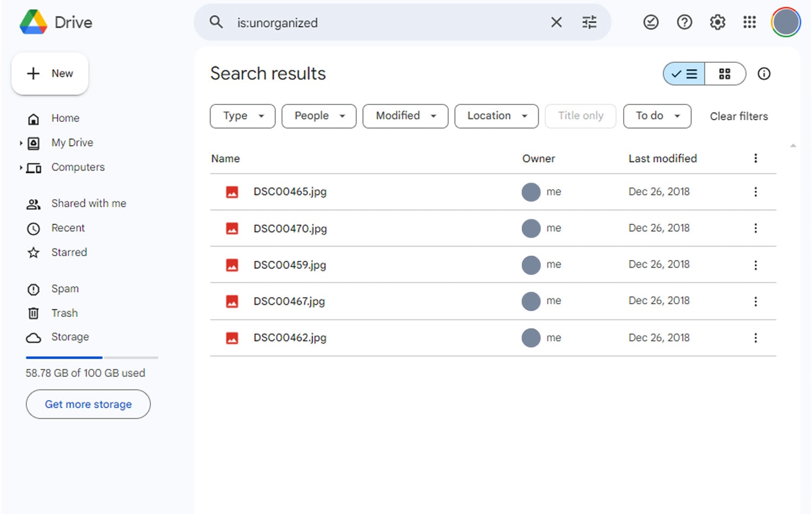Click the Spam sidebar icon
This screenshot has height=514, width=812.
click(x=33, y=289)
